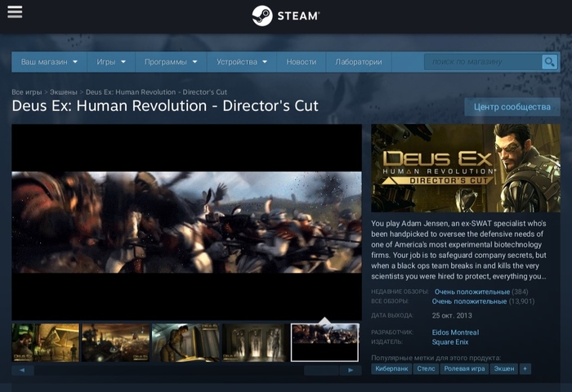
Task: Open the Новости store tab
Action: [301, 62]
